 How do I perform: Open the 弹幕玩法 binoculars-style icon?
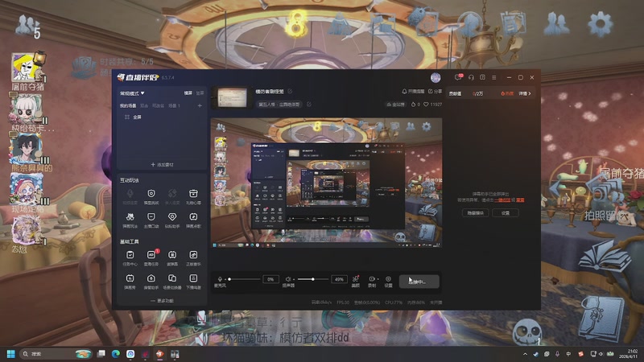pos(130,217)
